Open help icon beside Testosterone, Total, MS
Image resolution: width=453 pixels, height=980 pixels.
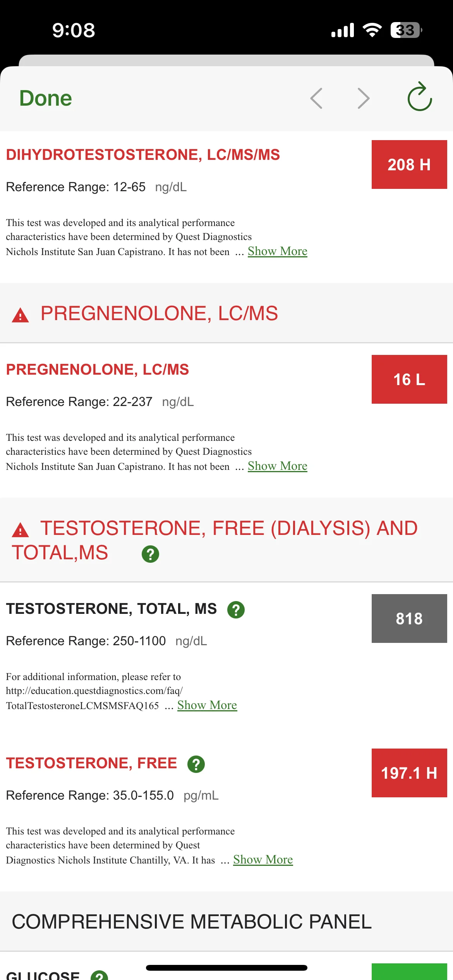point(236,610)
